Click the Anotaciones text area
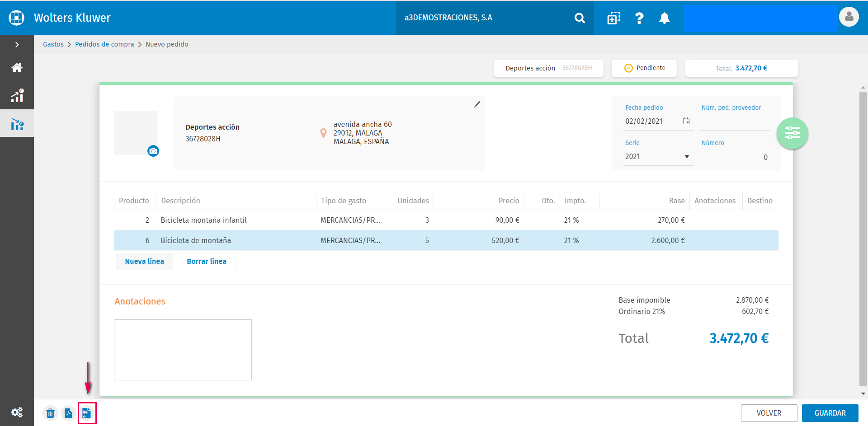Viewport: 868px width, 426px height. click(x=183, y=350)
